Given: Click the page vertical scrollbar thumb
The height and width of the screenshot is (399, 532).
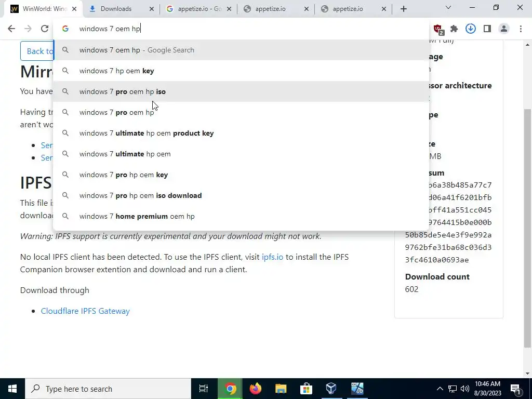Looking at the screenshot, I should coord(528,228).
